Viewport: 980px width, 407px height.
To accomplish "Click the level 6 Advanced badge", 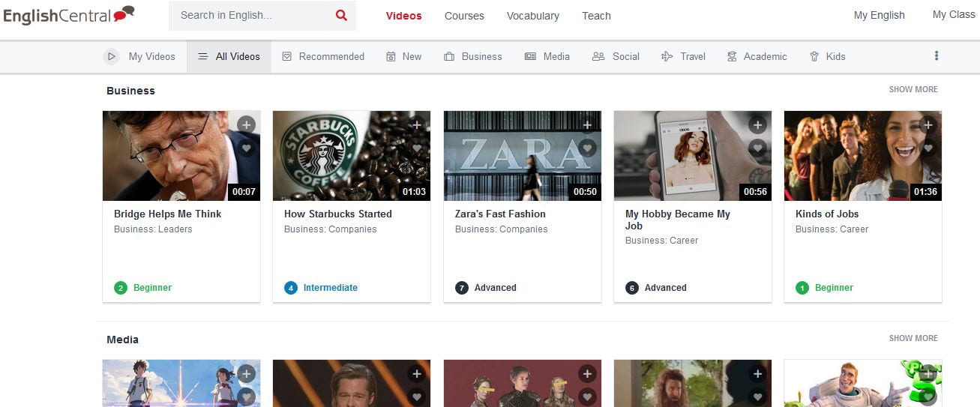I will coord(656,288).
